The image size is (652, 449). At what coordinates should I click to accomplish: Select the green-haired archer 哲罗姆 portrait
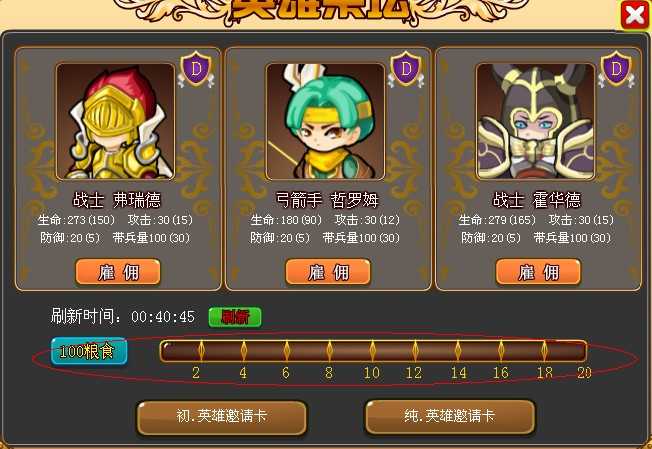[x=326, y=121]
